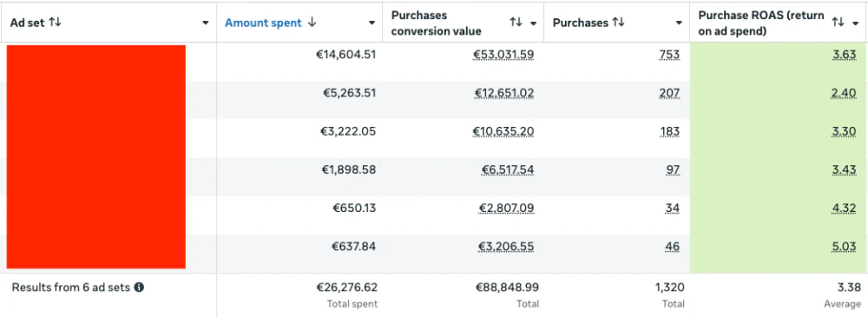This screenshot has height=318, width=868.
Task: Open Amount spent column dropdown
Action: pyautogui.click(x=372, y=23)
